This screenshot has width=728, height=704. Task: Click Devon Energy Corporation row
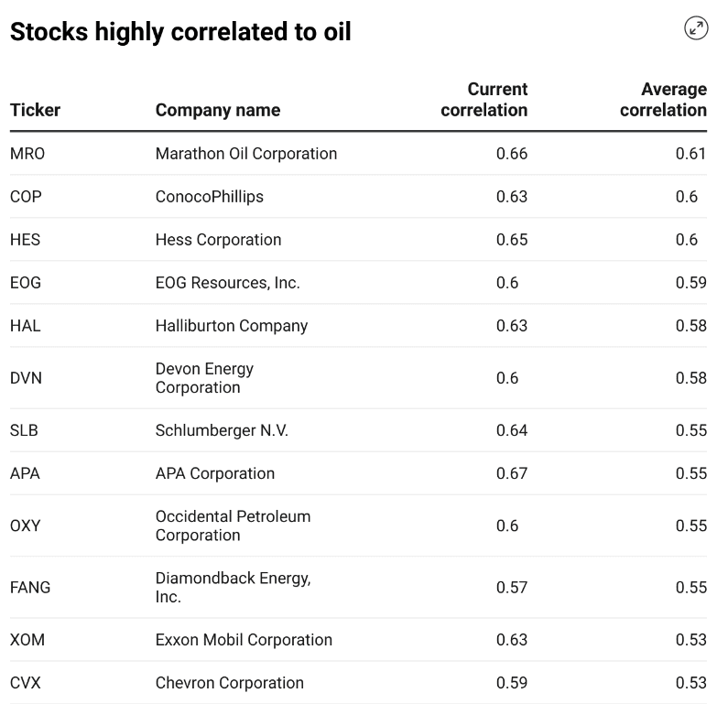pos(204,378)
